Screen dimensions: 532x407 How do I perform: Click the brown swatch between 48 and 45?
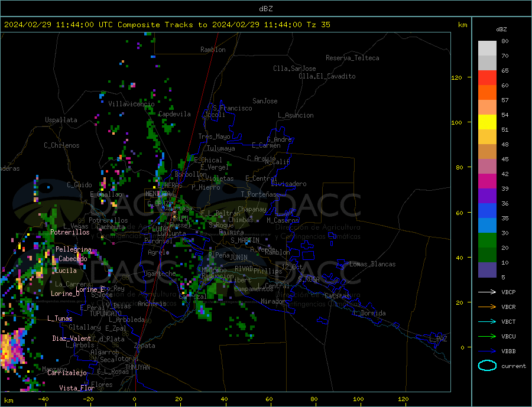487,152
